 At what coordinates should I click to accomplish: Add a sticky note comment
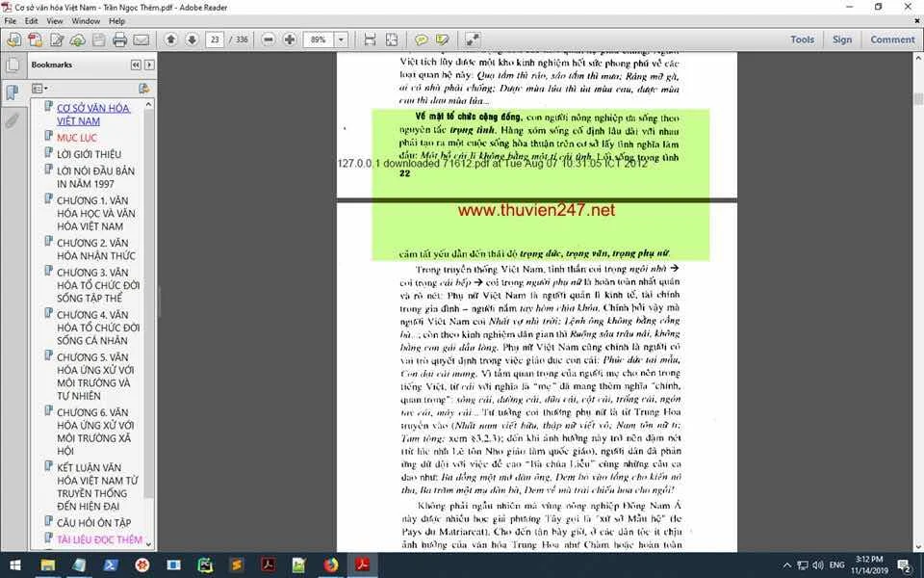point(422,39)
